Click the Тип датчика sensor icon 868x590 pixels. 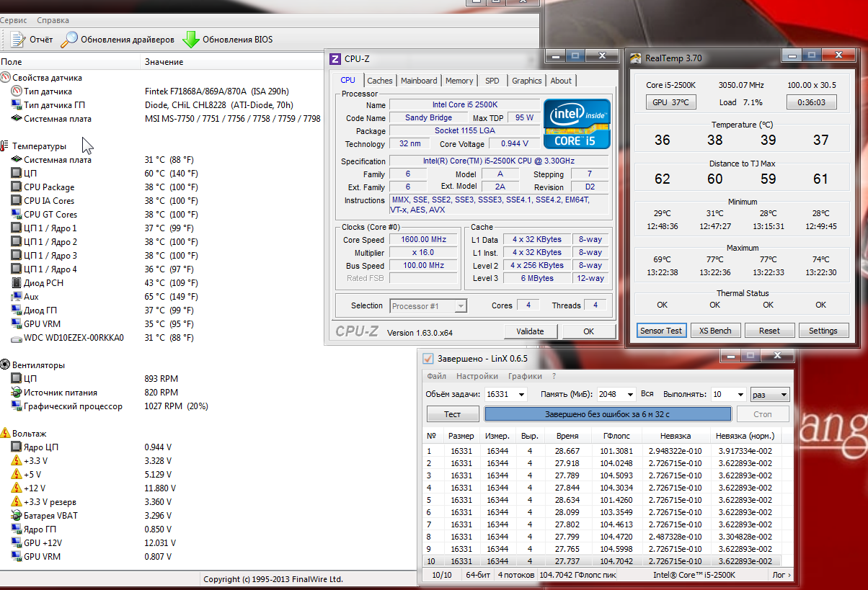click(17, 91)
